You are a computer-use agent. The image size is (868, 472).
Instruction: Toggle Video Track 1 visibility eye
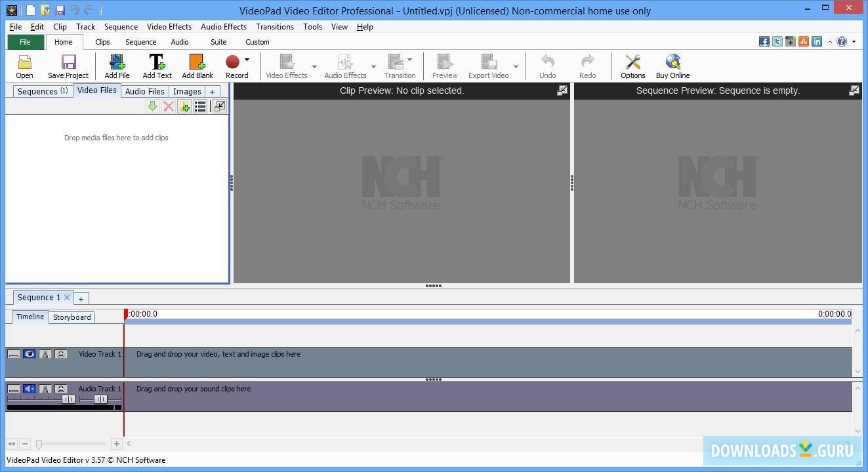coord(30,354)
